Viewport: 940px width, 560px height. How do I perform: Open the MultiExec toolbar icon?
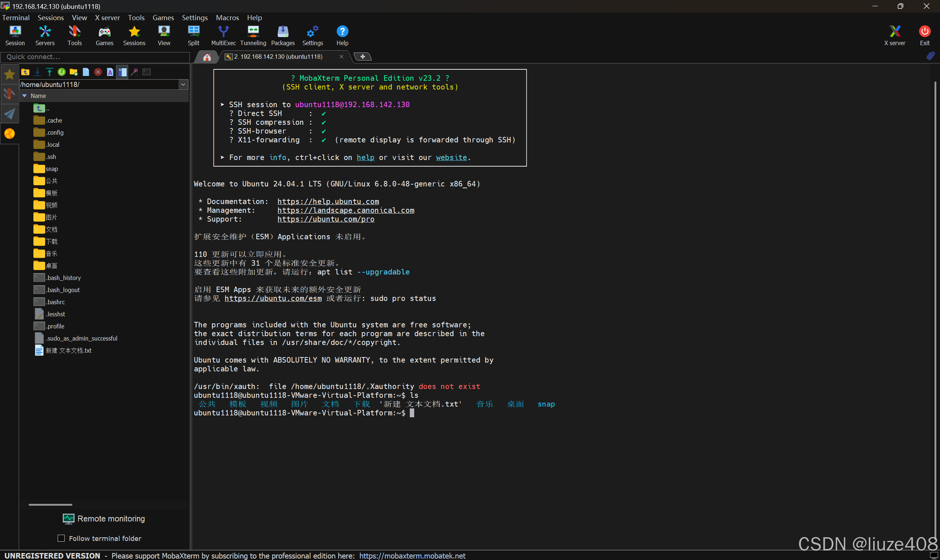223,36
